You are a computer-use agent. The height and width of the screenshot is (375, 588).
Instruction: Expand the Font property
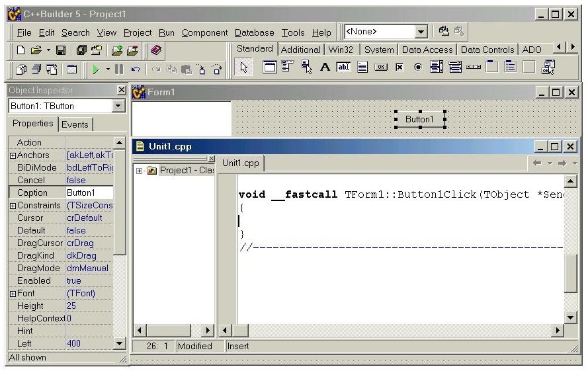coord(13,294)
